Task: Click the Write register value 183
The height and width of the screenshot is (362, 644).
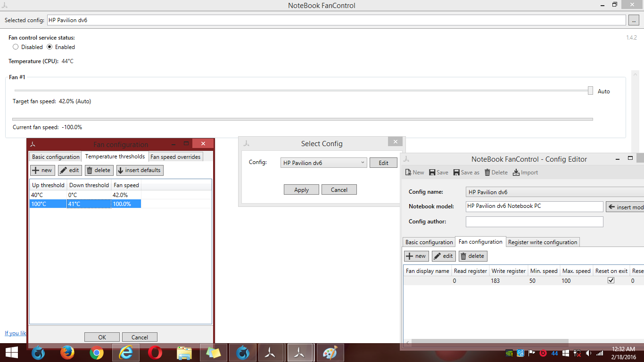Action: 495,281
